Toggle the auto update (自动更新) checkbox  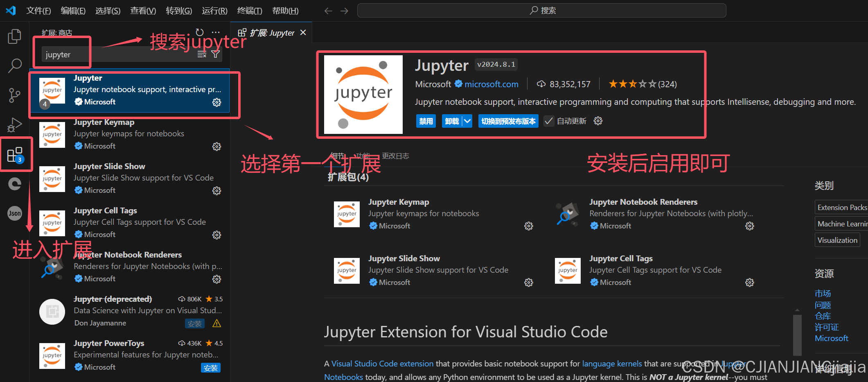[x=549, y=121]
